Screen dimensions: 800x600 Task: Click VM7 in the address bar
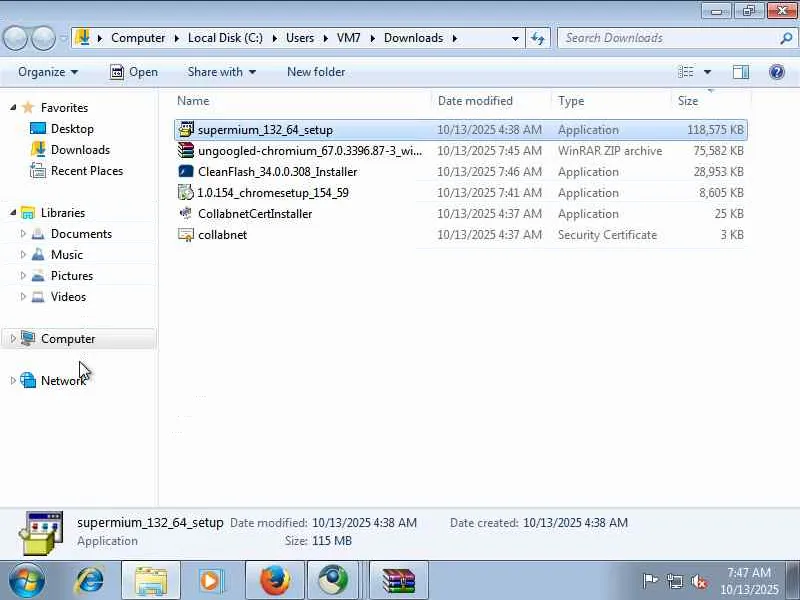348,38
